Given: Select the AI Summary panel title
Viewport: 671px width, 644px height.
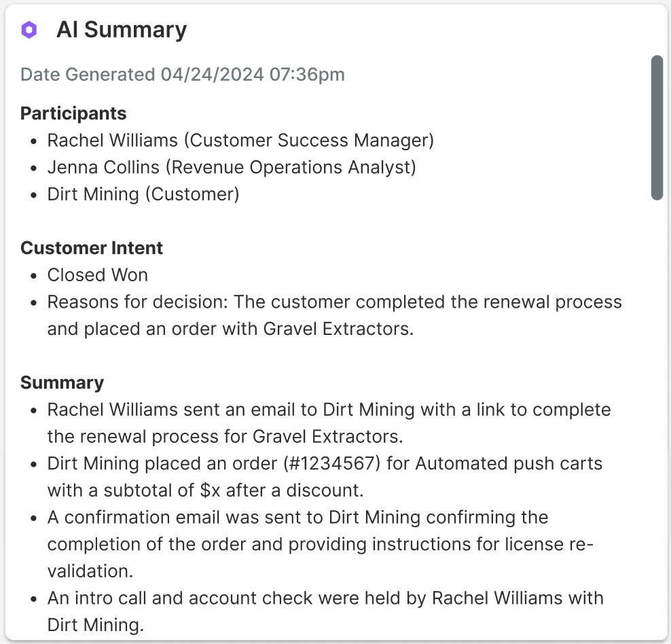Looking at the screenshot, I should pos(122,30).
